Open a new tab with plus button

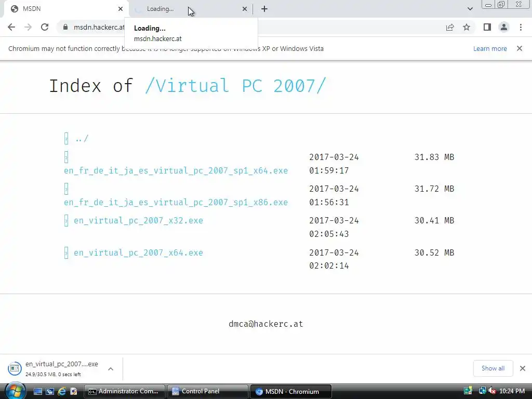click(264, 9)
